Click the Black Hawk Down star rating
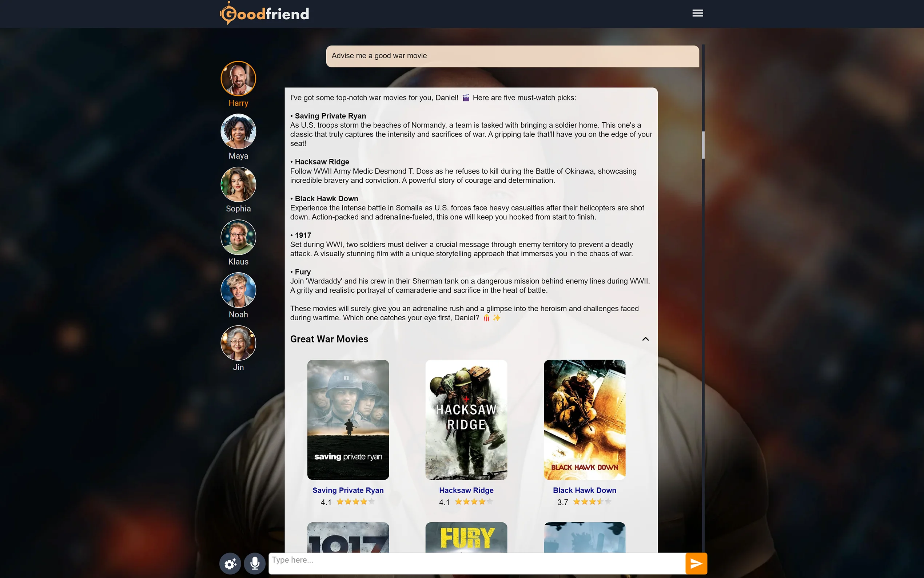This screenshot has height=578, width=924. click(x=592, y=502)
